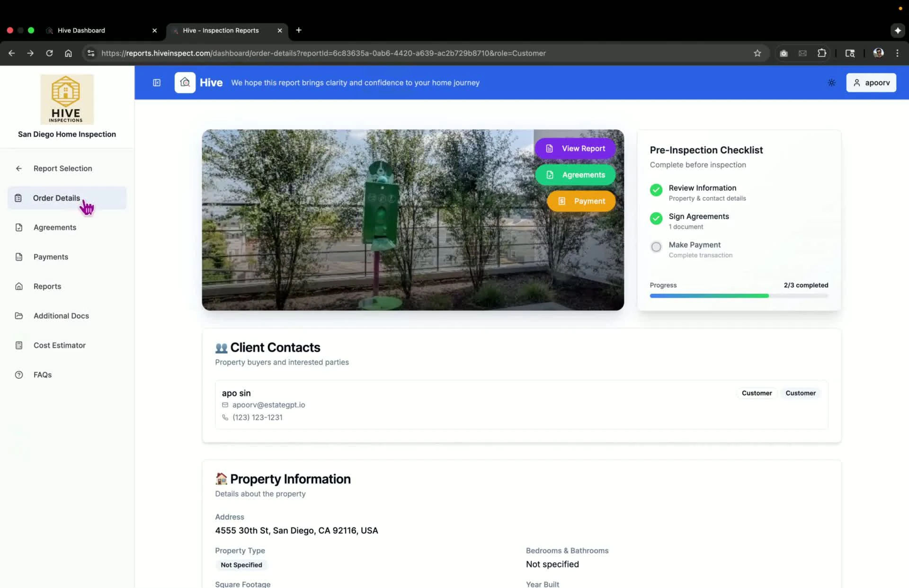
Task: Go back to Report Selection
Action: coord(67,169)
